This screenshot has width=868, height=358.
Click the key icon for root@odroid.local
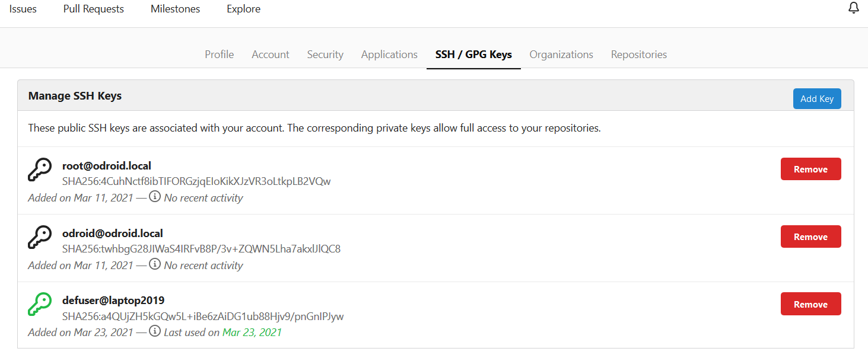(40, 170)
